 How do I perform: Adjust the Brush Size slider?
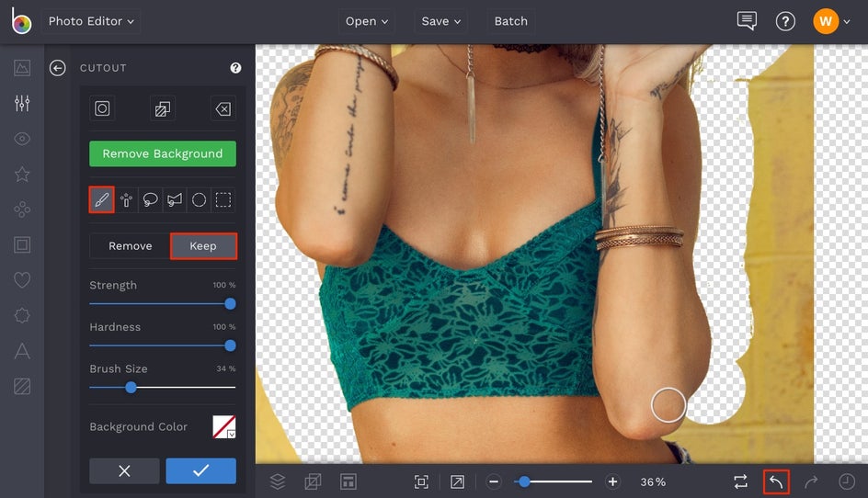point(163,388)
